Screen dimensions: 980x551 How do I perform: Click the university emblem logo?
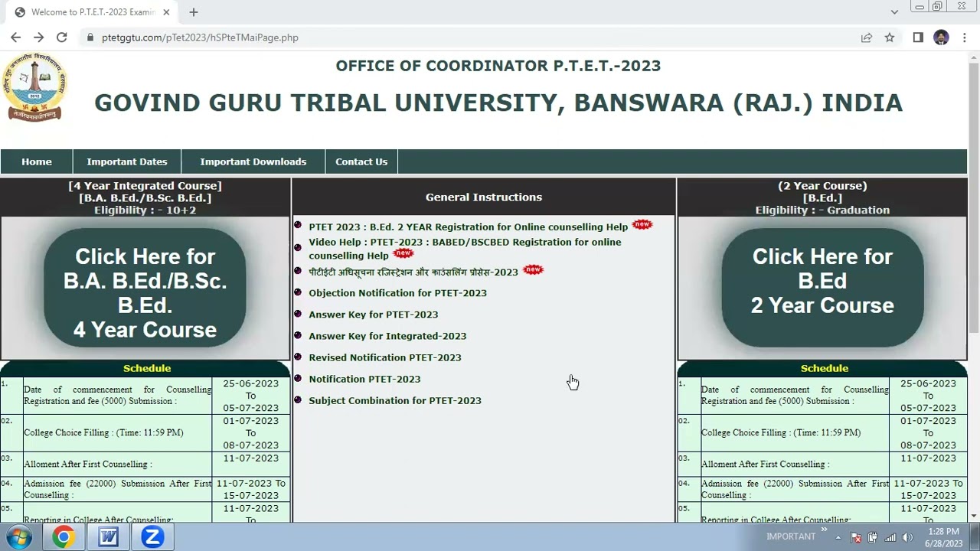36,87
